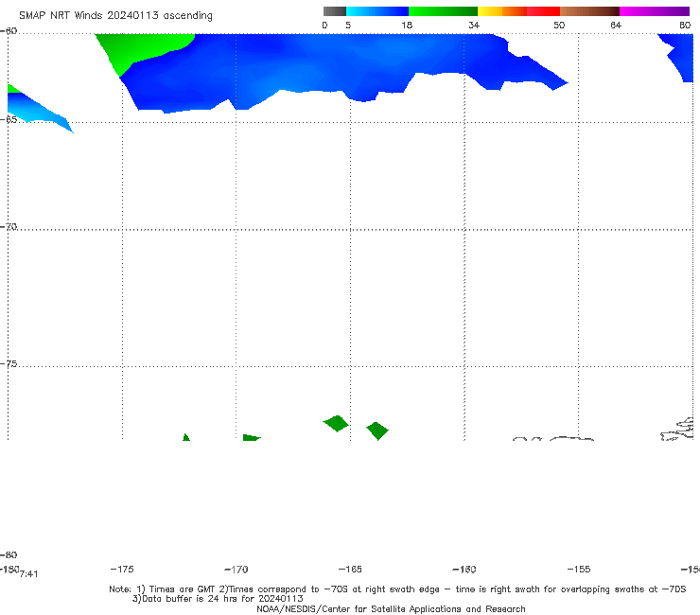Click the color bar label '50'
Image resolution: width=700 pixels, height=615 pixels.
coord(559,25)
